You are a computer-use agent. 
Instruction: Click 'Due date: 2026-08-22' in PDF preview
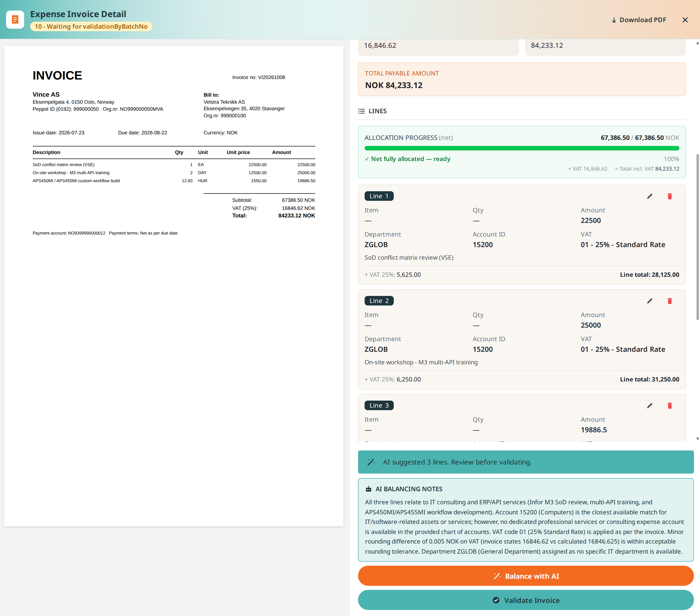[x=143, y=133]
